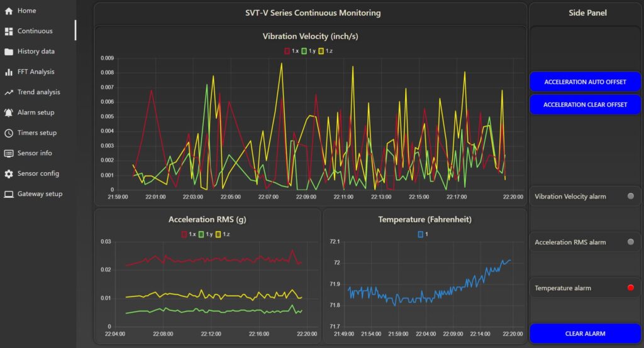This screenshot has height=348, width=644.
Task: Click the Acceleration RMS alarm gray indicator
Action: pyautogui.click(x=630, y=242)
